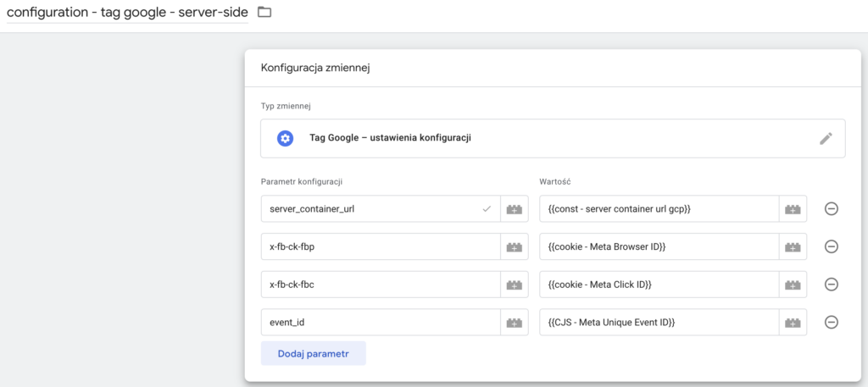Insert variable in server container url value field
868x387 pixels.
coord(793,209)
